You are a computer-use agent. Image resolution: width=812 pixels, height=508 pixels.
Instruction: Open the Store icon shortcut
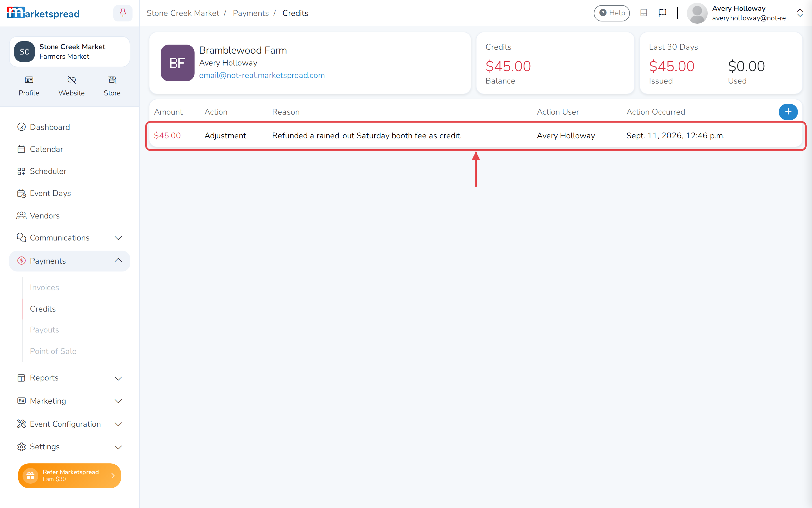(112, 86)
